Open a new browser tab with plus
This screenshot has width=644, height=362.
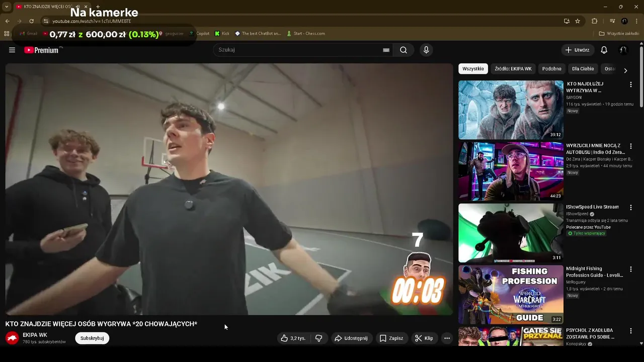coord(98,7)
